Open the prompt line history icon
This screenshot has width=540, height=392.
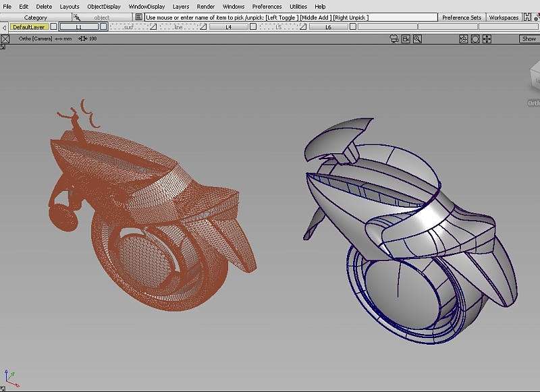tap(138, 17)
